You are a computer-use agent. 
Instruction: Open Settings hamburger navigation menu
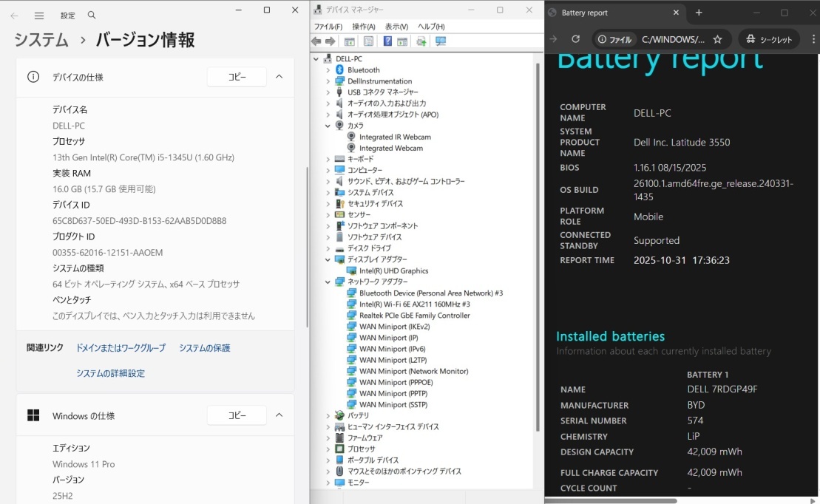pos(39,16)
